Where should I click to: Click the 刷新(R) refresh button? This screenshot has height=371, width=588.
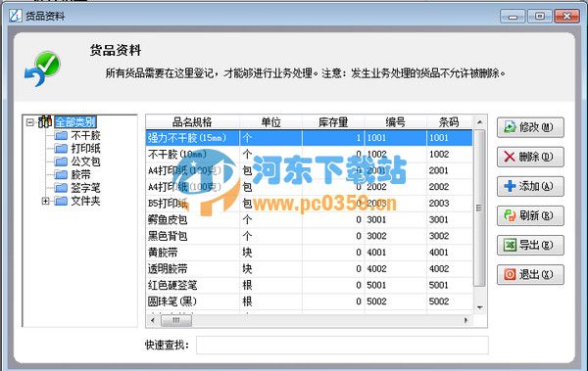coord(530,216)
